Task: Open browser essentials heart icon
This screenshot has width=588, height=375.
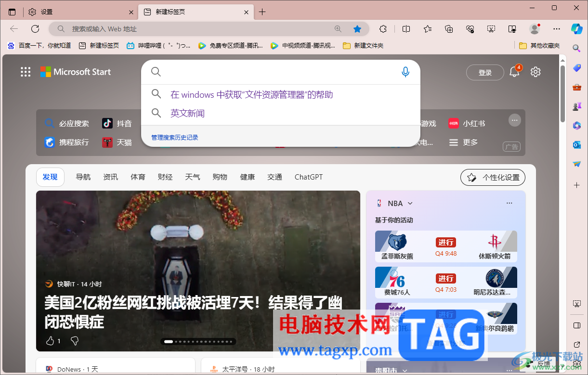Action: (x=470, y=29)
